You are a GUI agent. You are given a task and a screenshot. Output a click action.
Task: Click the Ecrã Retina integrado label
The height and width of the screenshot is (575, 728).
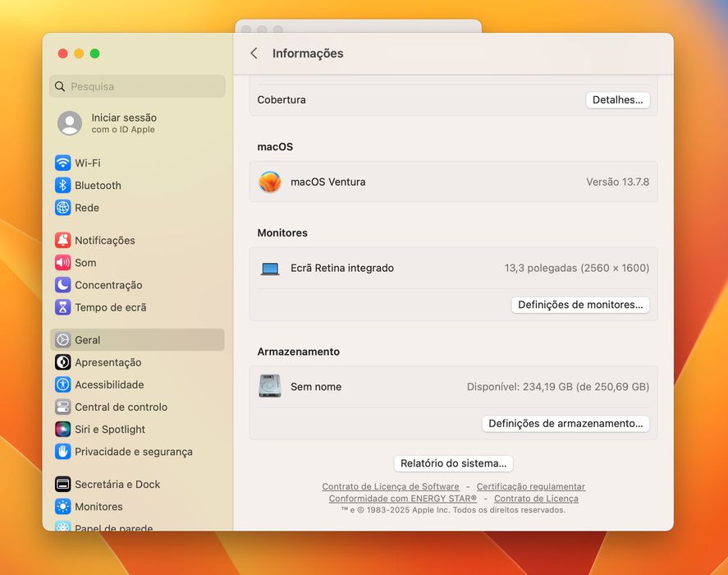(x=342, y=269)
